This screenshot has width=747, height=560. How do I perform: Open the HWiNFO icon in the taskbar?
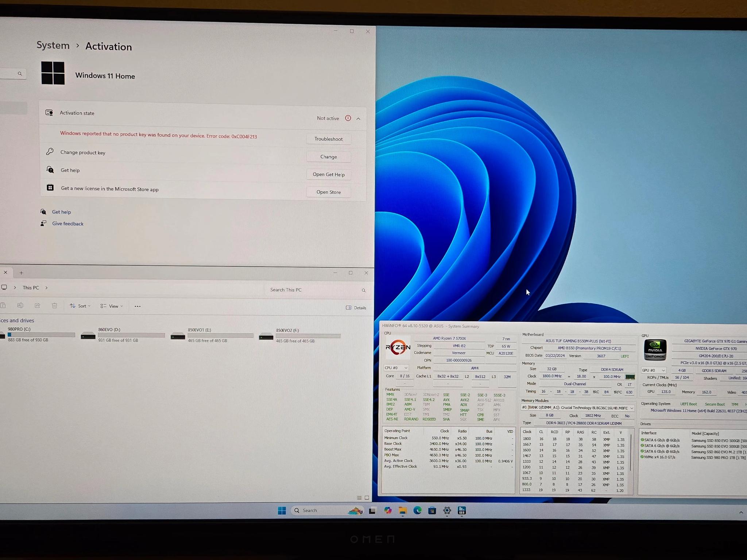tap(462, 510)
